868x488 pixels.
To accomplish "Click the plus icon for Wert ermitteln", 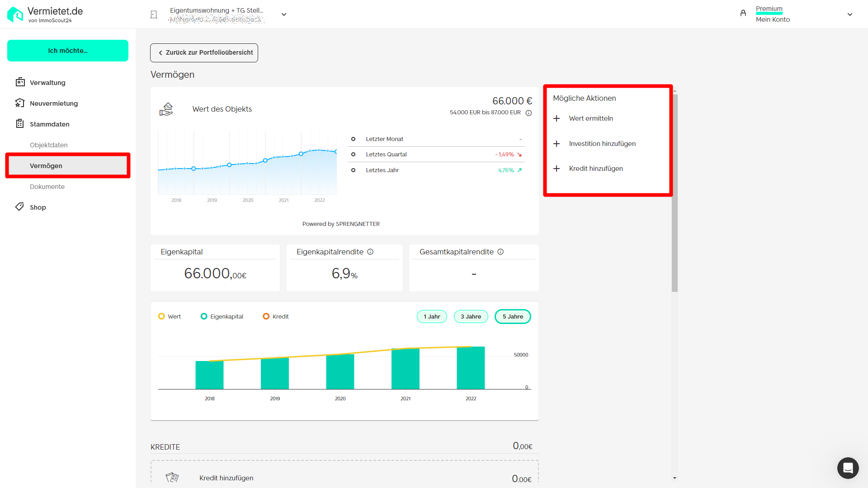I will tap(557, 118).
